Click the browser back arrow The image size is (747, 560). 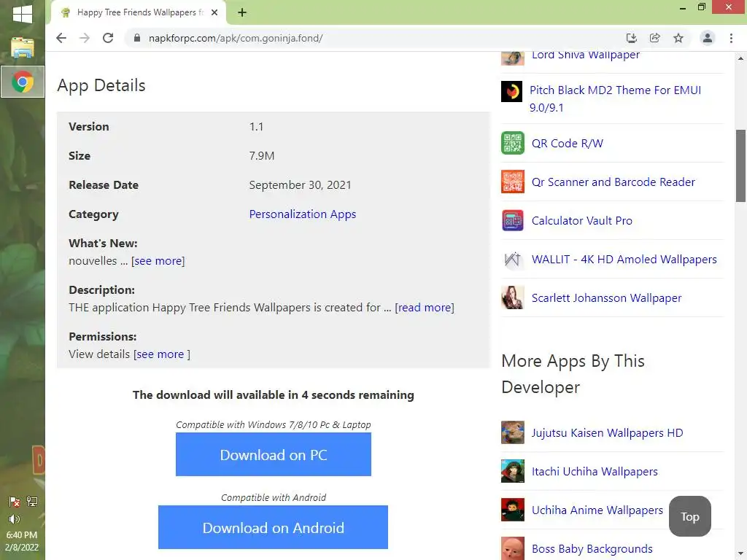(61, 38)
